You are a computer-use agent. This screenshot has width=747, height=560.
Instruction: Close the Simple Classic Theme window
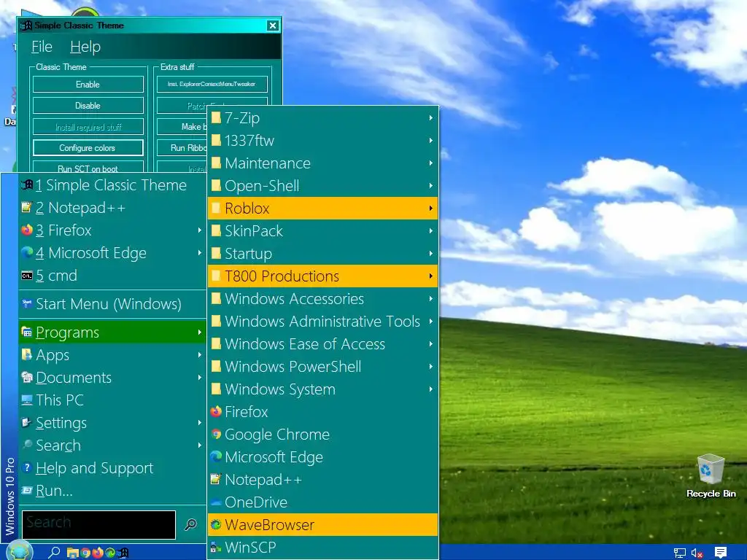click(x=273, y=26)
